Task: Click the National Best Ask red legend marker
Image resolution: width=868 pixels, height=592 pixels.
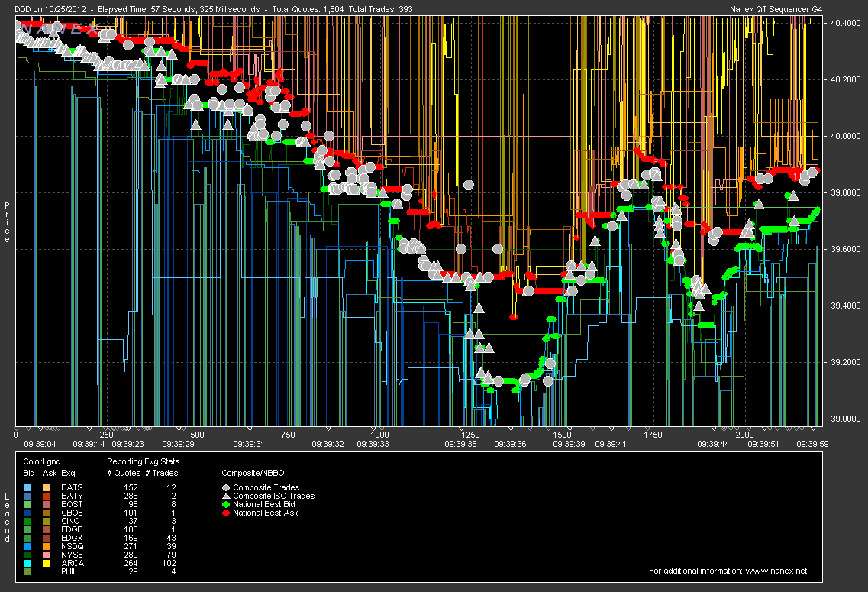Action: point(226,513)
